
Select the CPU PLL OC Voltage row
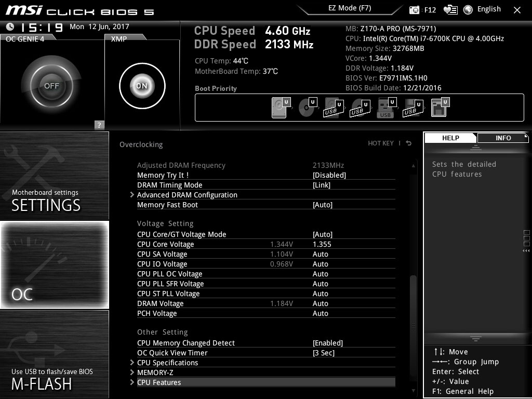tap(266, 274)
